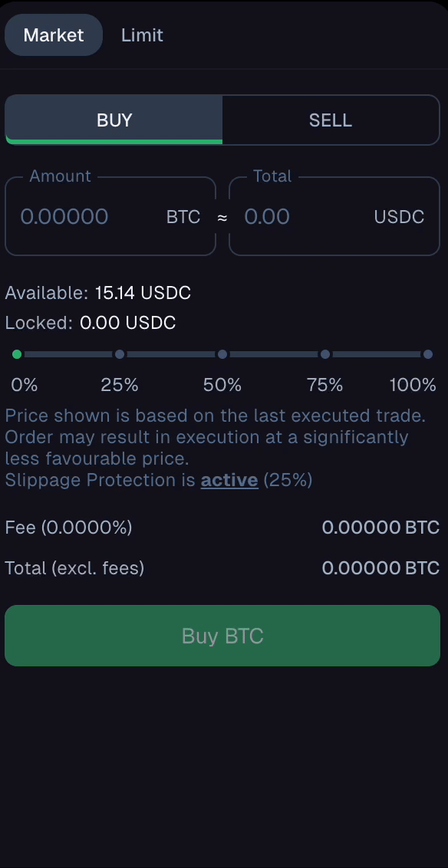The image size is (448, 868).
Task: Set slider to the 0% dot
Action: click(x=17, y=354)
